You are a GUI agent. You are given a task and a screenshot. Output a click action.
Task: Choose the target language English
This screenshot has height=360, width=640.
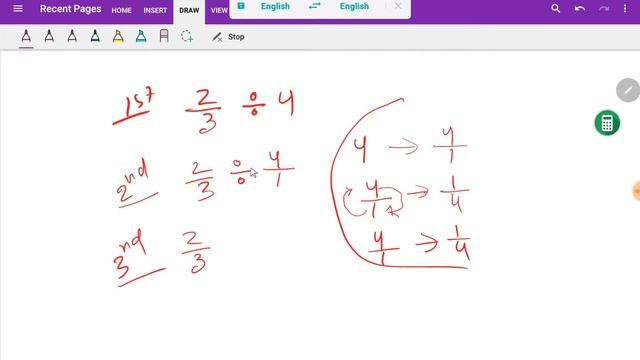pos(354,7)
